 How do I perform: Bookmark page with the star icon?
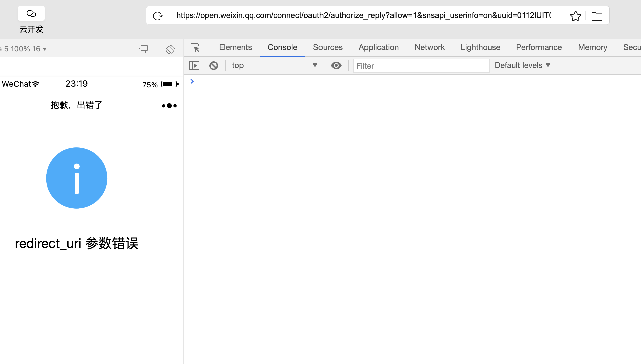[x=575, y=16]
